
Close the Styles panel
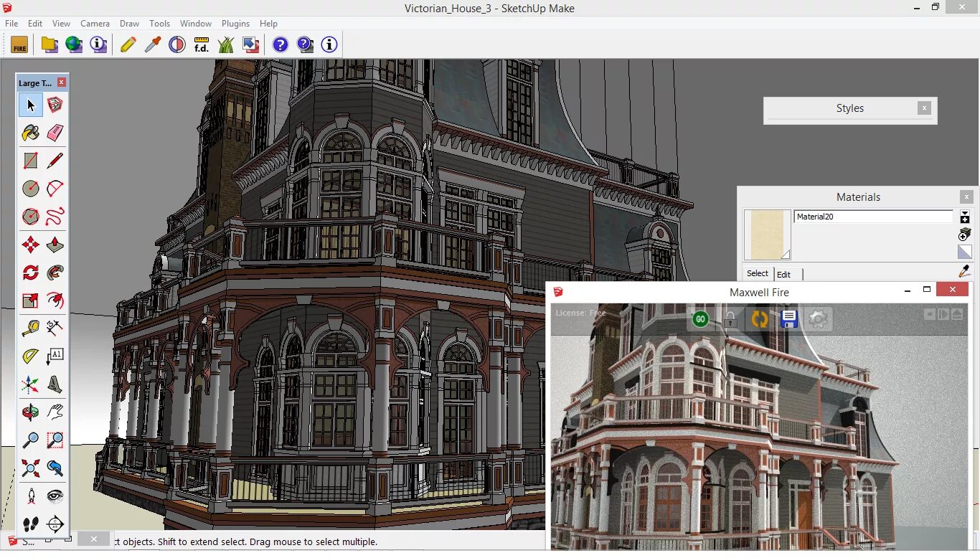tap(924, 108)
